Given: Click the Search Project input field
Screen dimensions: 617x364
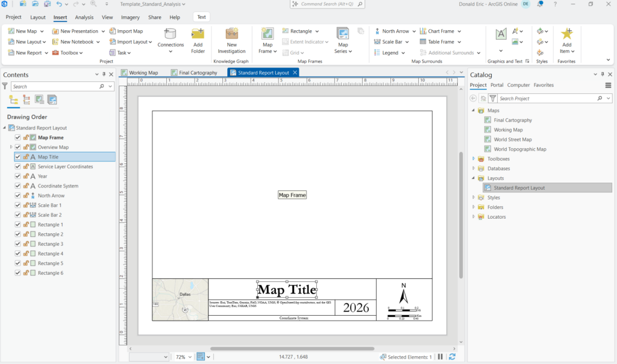Looking at the screenshot, I should [x=548, y=98].
